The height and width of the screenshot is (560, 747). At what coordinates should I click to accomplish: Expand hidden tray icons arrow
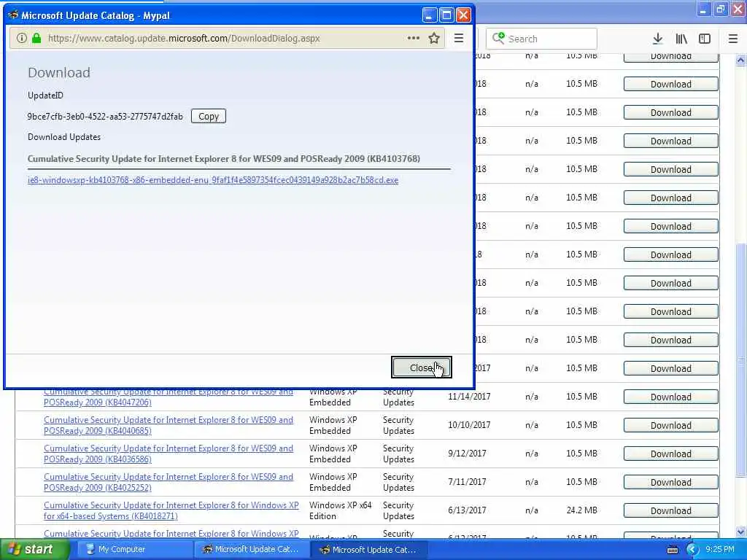(x=692, y=550)
